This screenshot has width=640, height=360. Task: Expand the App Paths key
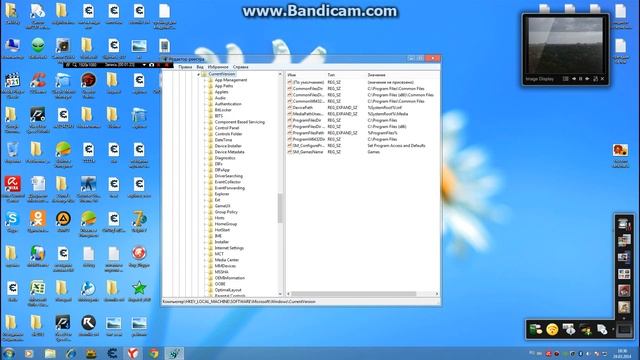[x=205, y=86]
